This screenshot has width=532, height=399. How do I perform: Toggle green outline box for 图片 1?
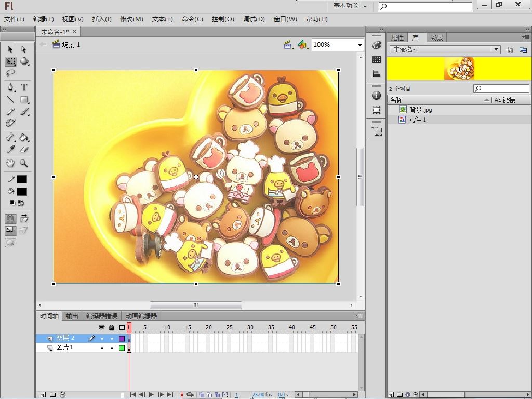coord(122,348)
